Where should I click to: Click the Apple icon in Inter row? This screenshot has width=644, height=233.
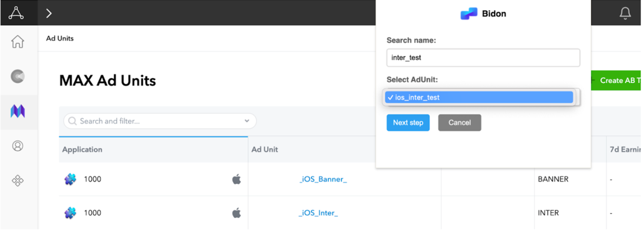point(237,213)
